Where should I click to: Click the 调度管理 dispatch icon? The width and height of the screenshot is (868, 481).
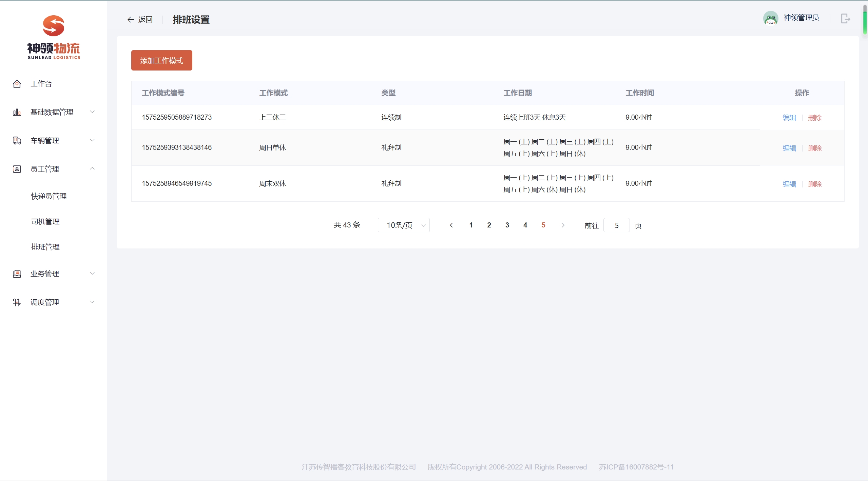point(17,302)
